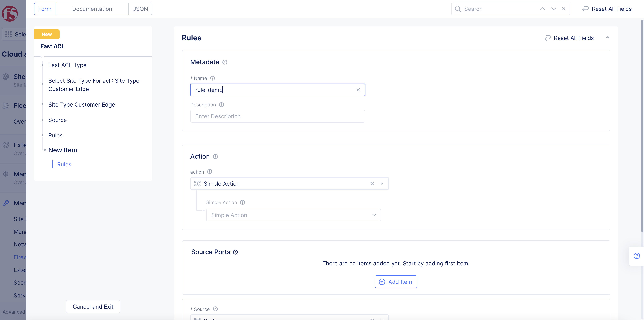
Task: Clear the Simple Action selection
Action: [372, 184]
